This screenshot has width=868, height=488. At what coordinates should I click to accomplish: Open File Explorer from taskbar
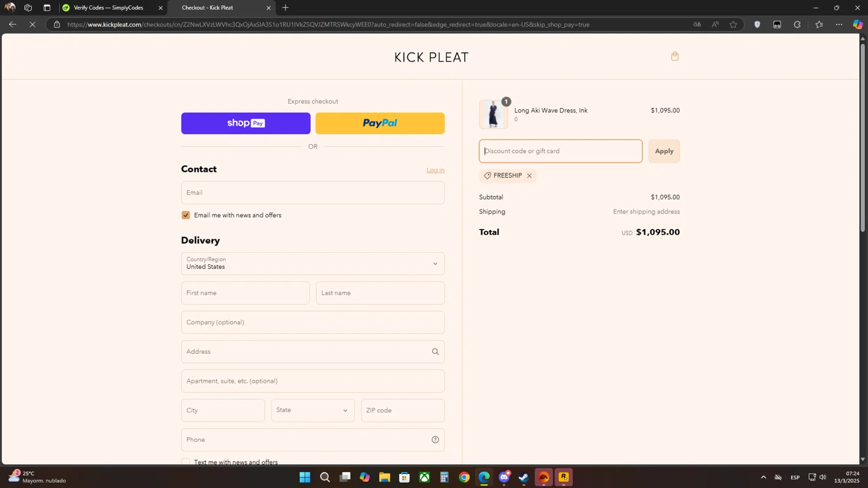(384, 477)
